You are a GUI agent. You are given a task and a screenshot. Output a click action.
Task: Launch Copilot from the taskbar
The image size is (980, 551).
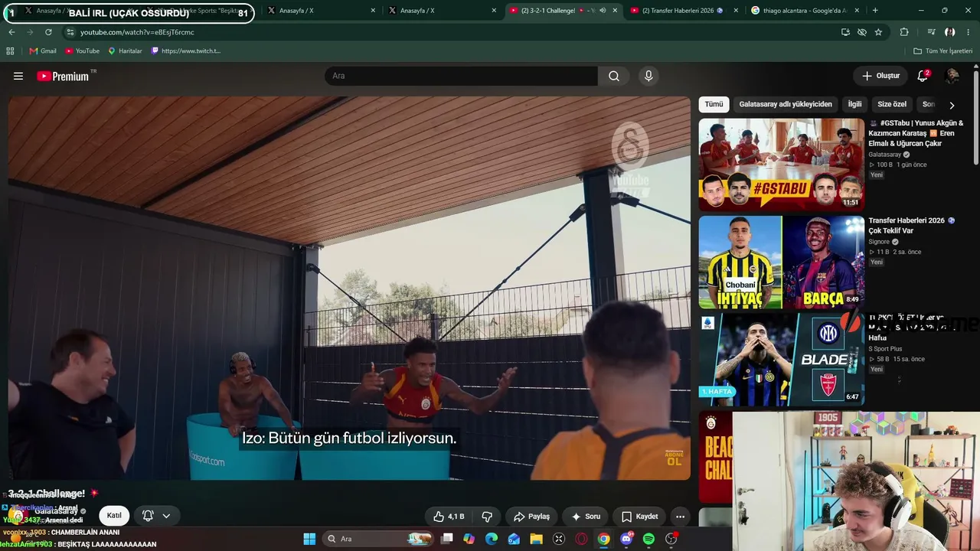469,539
